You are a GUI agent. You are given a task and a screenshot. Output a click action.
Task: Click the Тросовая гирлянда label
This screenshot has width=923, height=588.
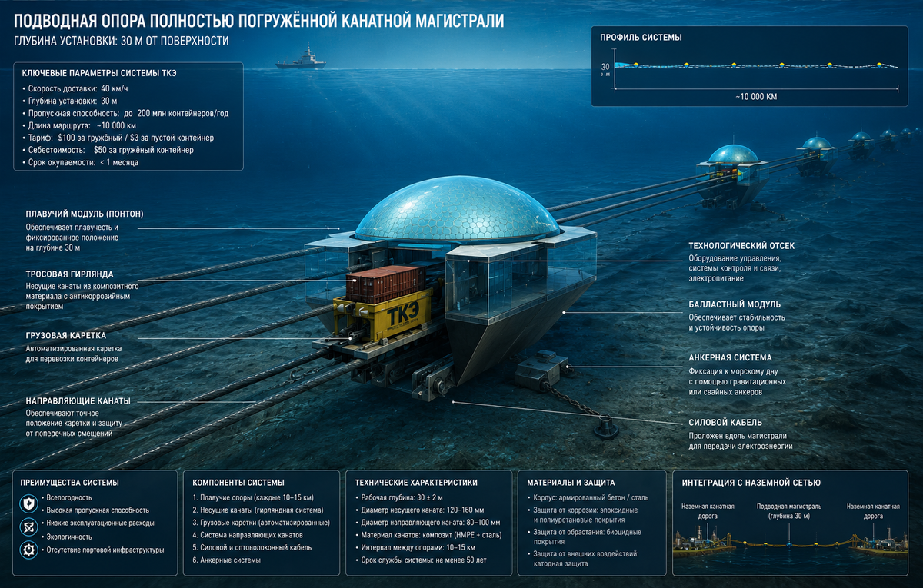tap(69, 274)
